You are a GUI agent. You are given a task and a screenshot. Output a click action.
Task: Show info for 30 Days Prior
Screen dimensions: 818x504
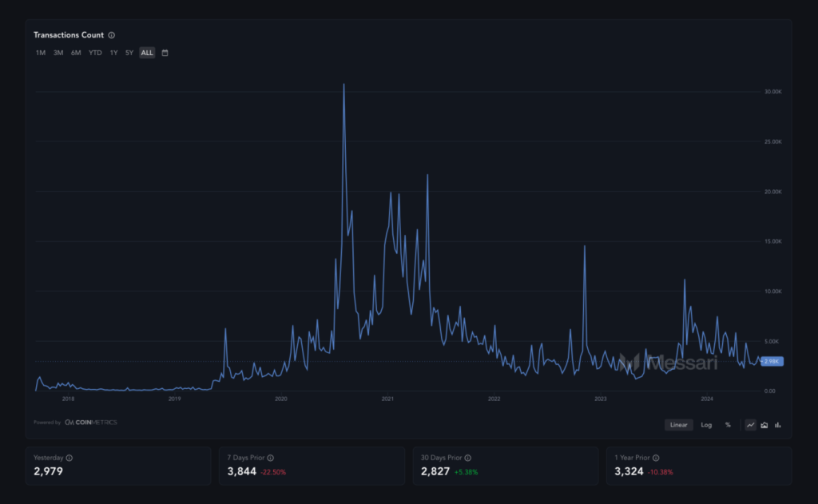click(x=468, y=458)
